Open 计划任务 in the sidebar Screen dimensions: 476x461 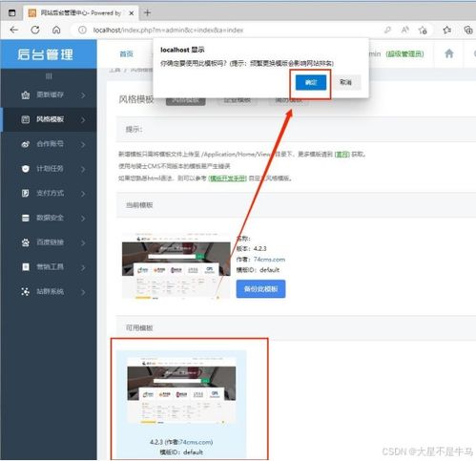click(x=50, y=169)
